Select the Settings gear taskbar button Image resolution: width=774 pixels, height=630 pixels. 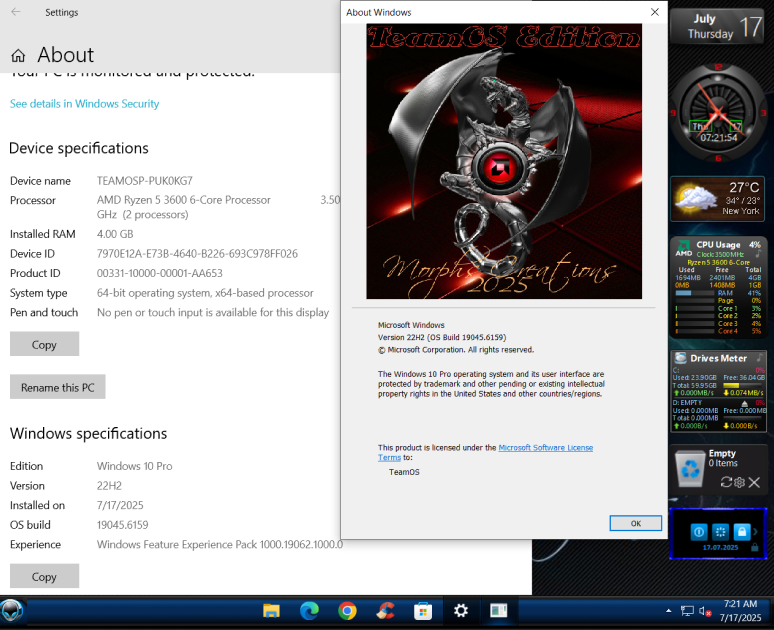click(x=461, y=611)
